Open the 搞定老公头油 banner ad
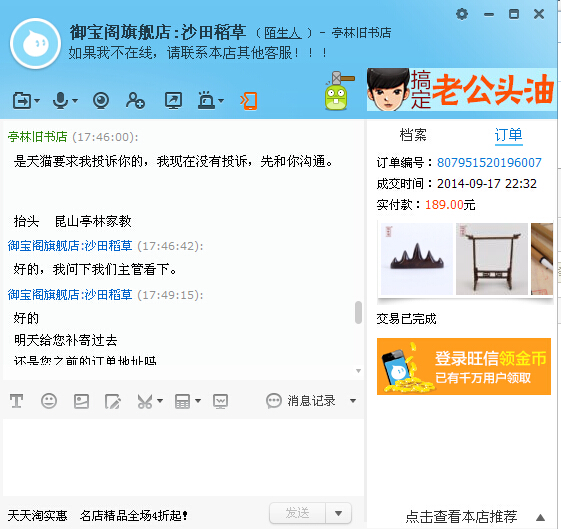The image size is (561, 529). coord(462,89)
